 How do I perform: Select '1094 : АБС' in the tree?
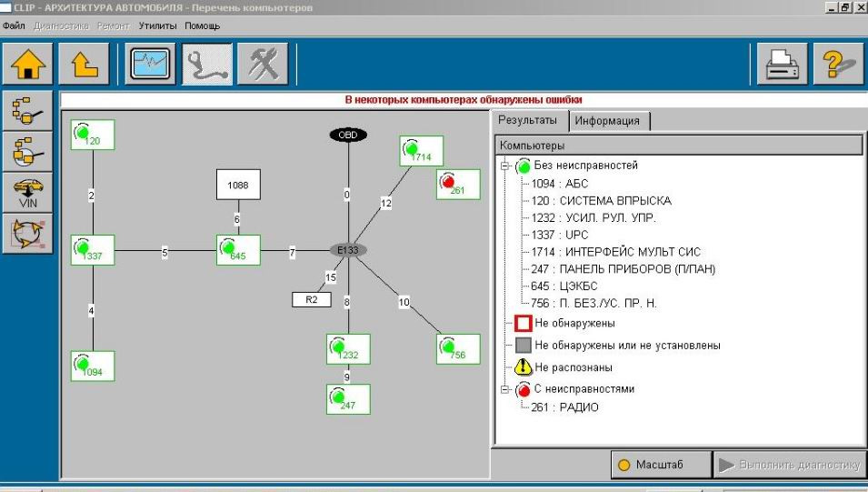click(x=560, y=184)
